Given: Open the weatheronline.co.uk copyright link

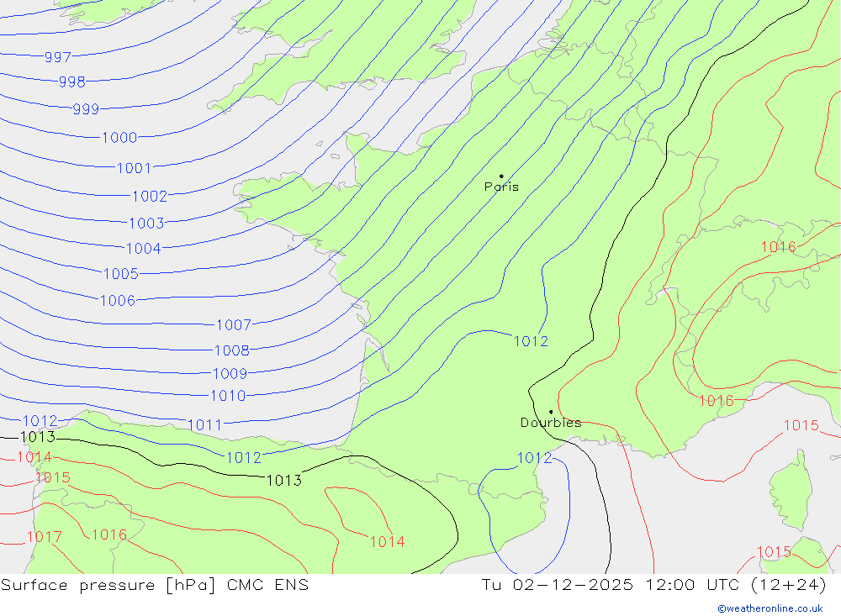Looking at the screenshot, I should 770,608.
